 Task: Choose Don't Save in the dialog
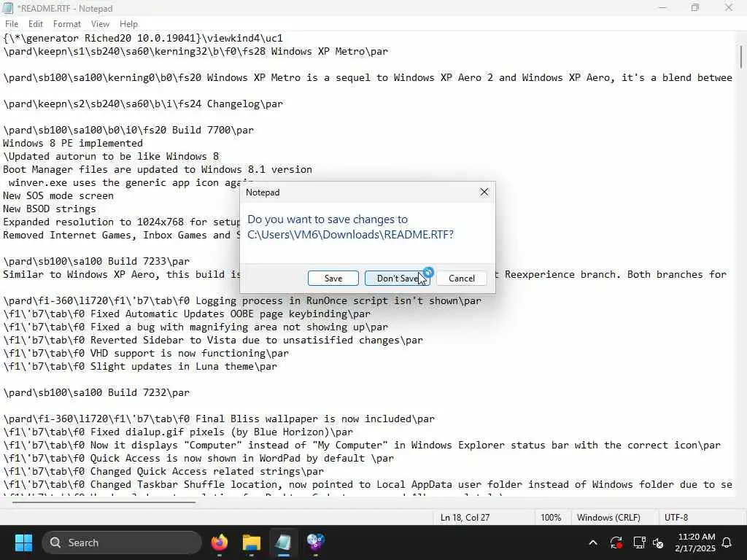[x=398, y=278]
